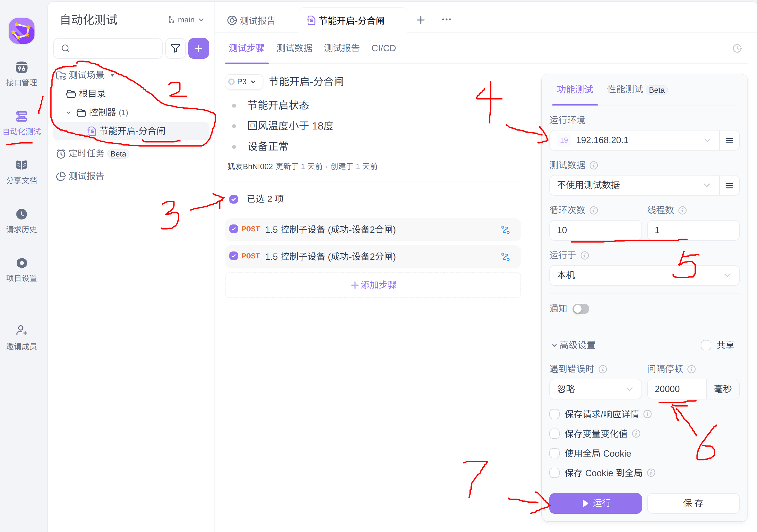Uncheck the 设备2合闸 POST step checkbox
Image resolution: width=757 pixels, height=532 pixels.
(x=233, y=229)
